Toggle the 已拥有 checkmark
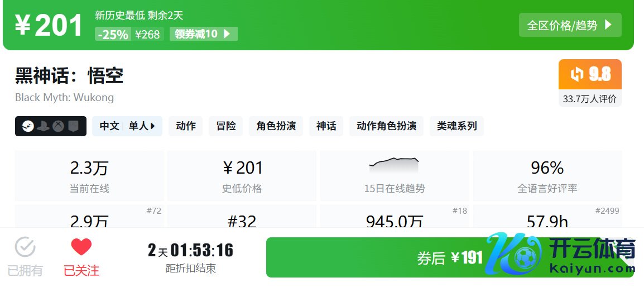Viewport: 644px width, 287px height. tap(25, 247)
